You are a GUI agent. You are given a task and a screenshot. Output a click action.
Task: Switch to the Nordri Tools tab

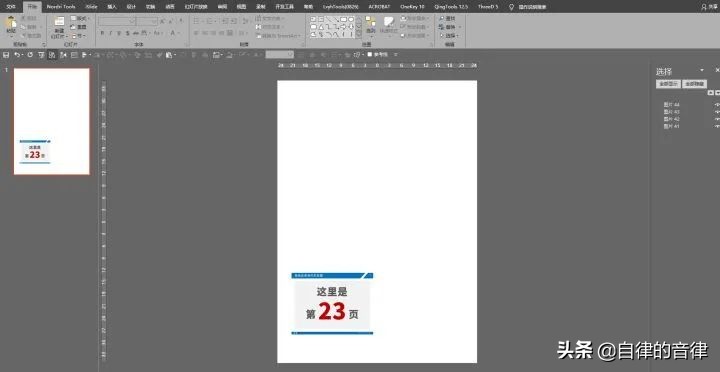coord(61,7)
